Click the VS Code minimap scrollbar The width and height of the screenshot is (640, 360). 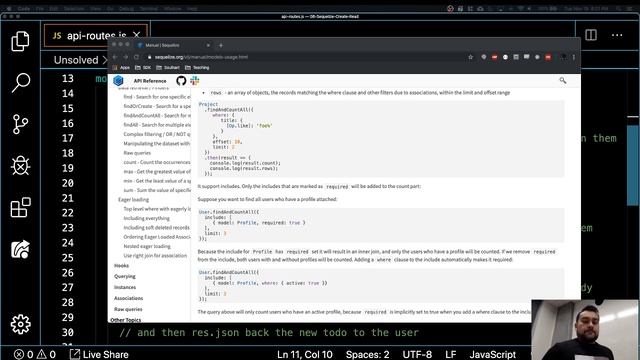pos(632,165)
